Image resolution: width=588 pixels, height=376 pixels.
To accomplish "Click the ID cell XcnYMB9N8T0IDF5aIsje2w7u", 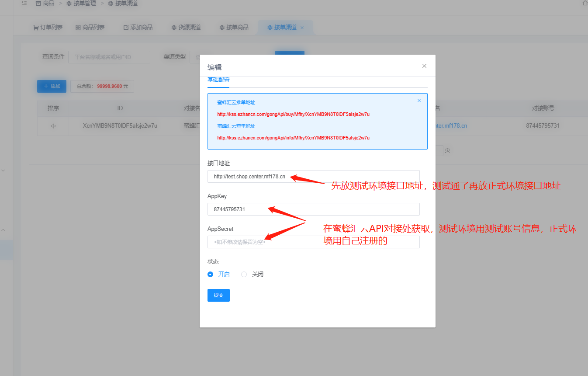I will tap(120, 125).
